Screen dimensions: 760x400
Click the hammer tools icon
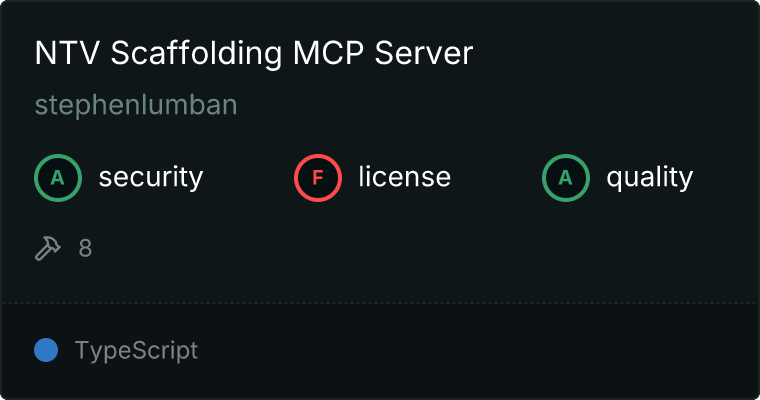(48, 248)
